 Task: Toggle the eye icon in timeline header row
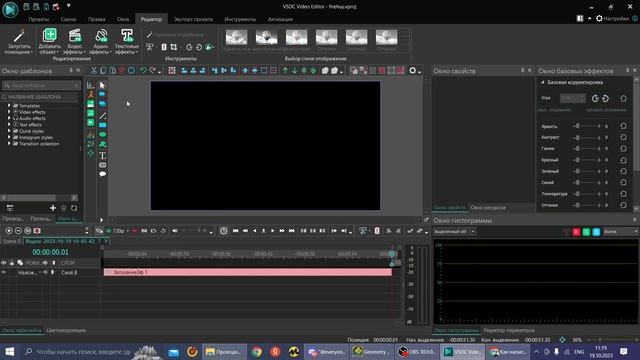(4, 263)
